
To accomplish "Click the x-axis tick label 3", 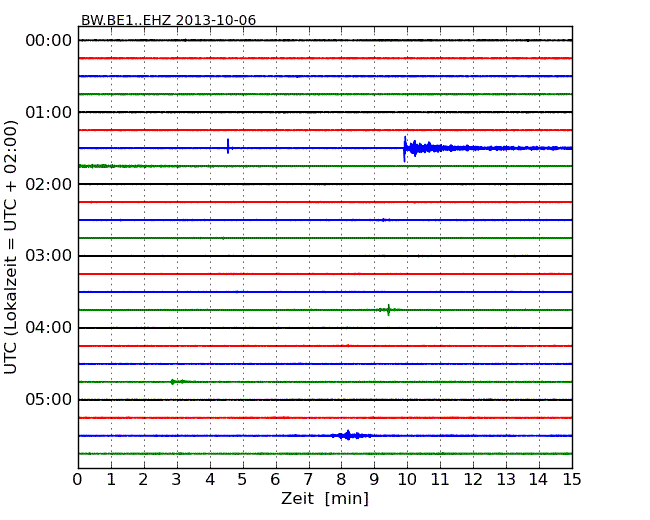I will click(x=177, y=480).
